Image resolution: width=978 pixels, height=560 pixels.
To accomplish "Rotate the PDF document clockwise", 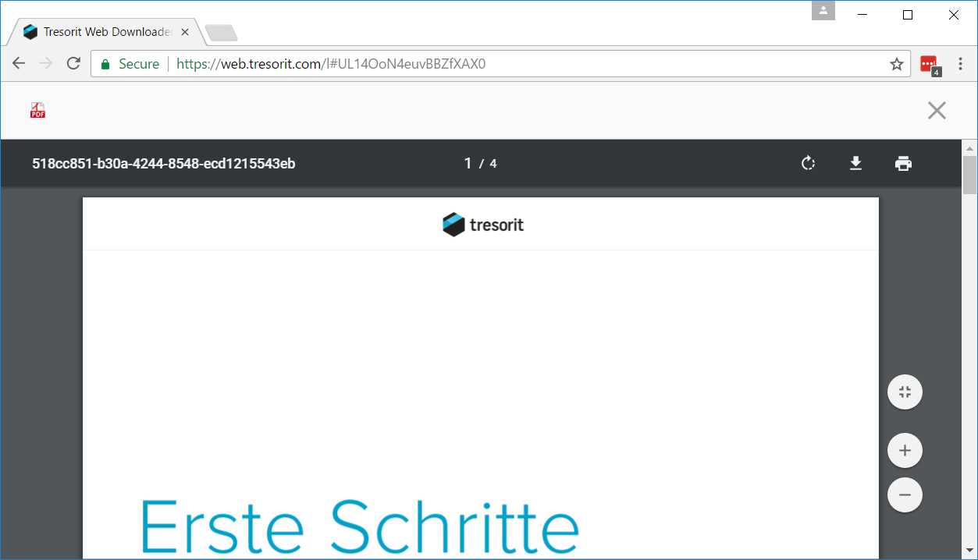I will (x=809, y=163).
